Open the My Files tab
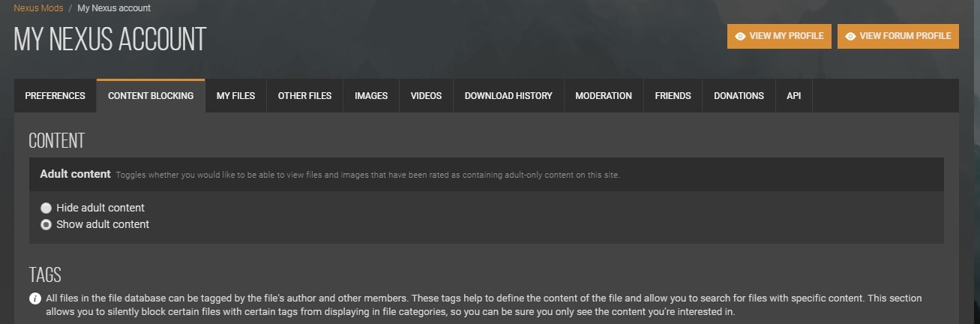Image resolution: width=980 pixels, height=324 pixels. click(x=235, y=96)
